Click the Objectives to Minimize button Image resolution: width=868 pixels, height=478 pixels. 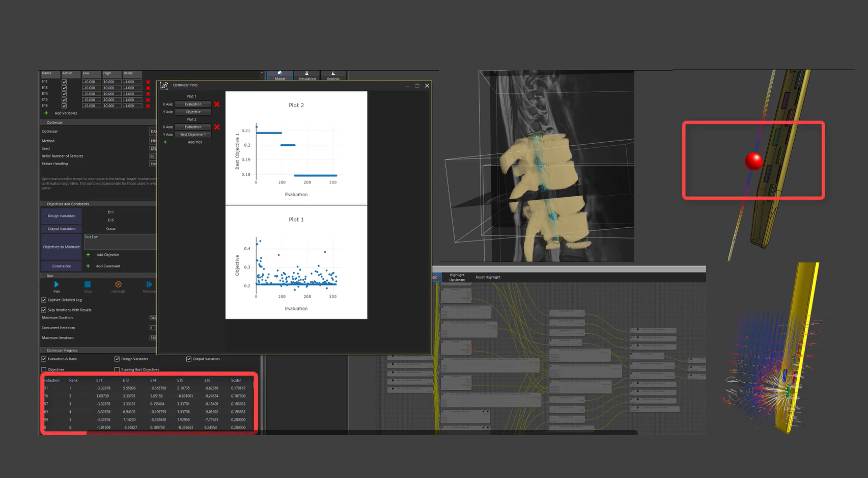pos(62,247)
